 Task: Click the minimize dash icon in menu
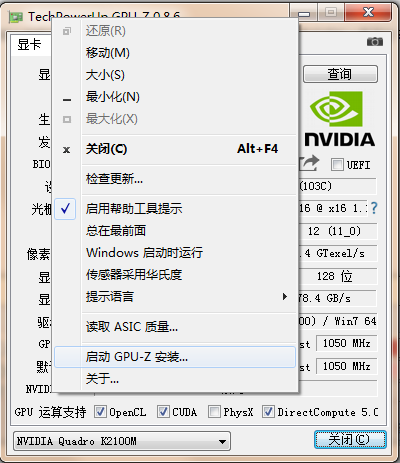click(67, 100)
